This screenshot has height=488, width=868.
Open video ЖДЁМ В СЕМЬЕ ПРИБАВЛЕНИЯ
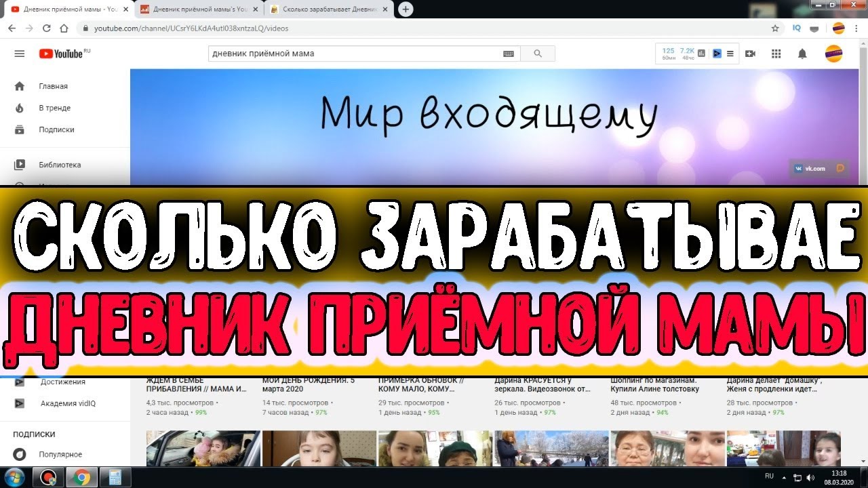(197, 385)
